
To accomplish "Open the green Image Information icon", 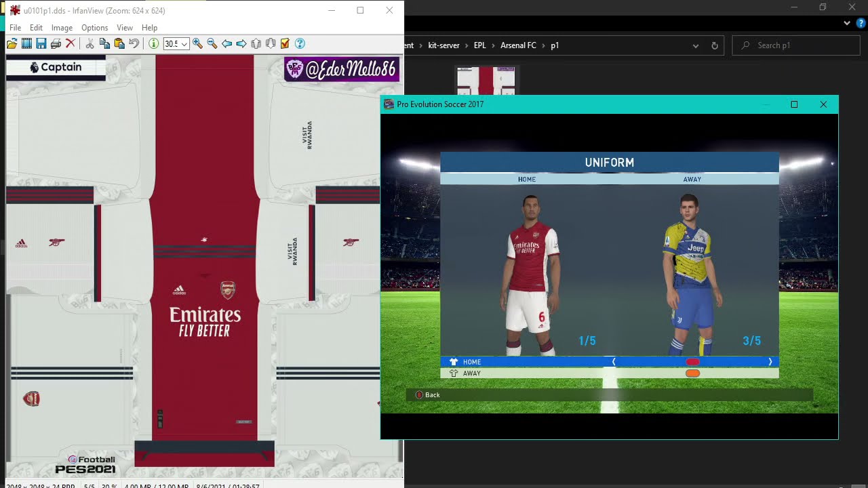I will coord(153,43).
